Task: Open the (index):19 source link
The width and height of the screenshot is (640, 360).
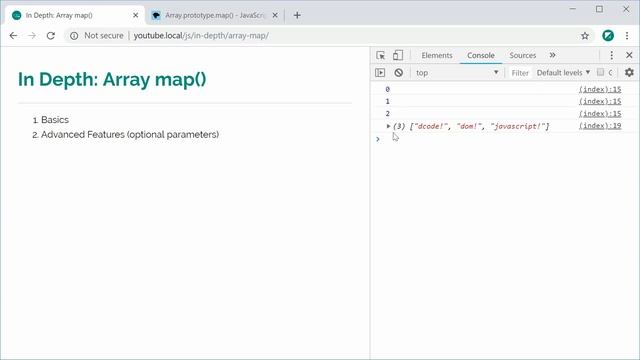Action: 600,126
